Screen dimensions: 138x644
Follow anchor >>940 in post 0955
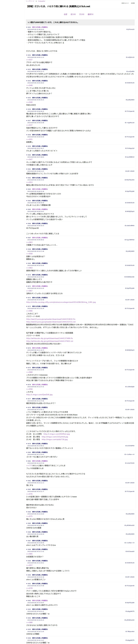point(29,102)
